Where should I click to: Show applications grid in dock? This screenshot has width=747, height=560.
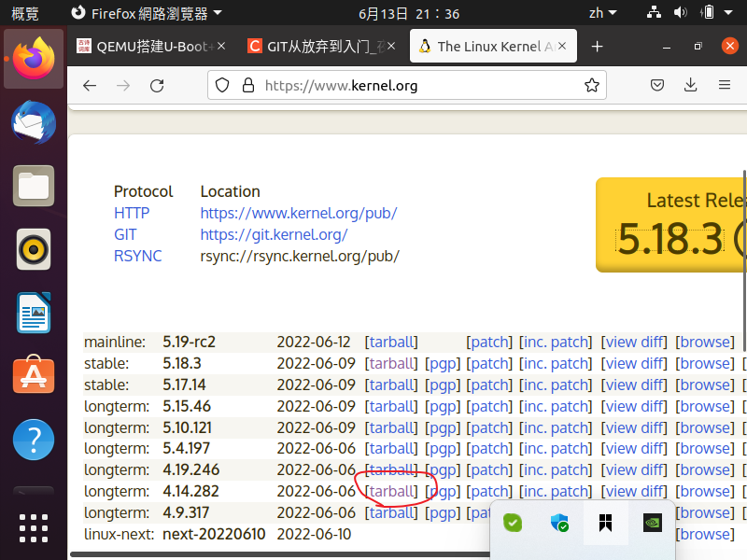(x=34, y=528)
